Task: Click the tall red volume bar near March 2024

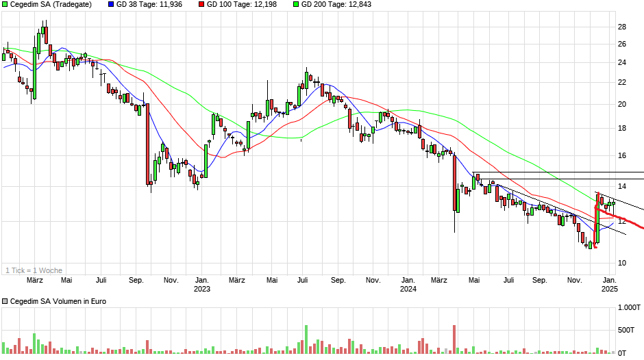Action: tap(454, 339)
